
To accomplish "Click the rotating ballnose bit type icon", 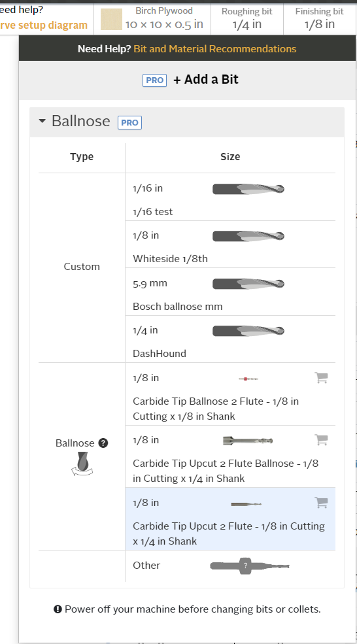I will click(x=81, y=464).
